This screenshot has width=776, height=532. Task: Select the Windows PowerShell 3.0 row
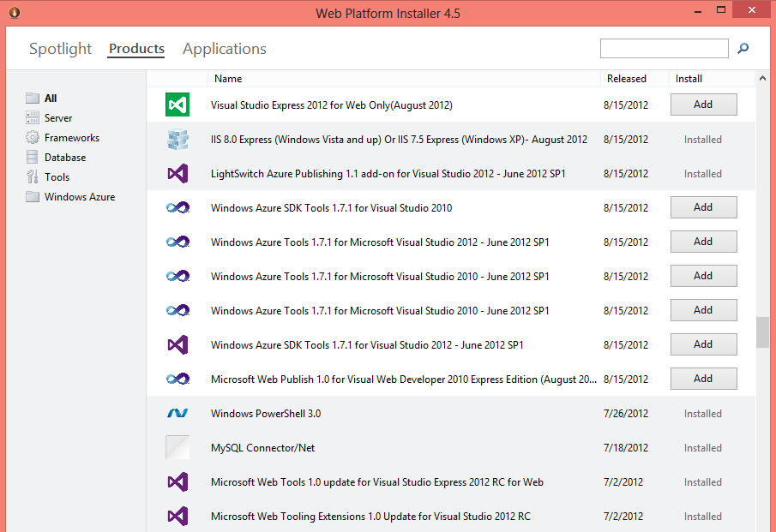pos(451,413)
